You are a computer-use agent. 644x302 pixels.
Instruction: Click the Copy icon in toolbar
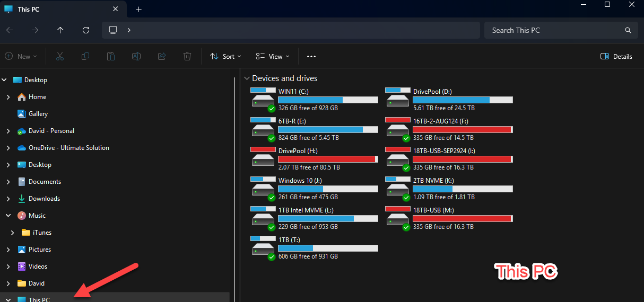point(85,56)
